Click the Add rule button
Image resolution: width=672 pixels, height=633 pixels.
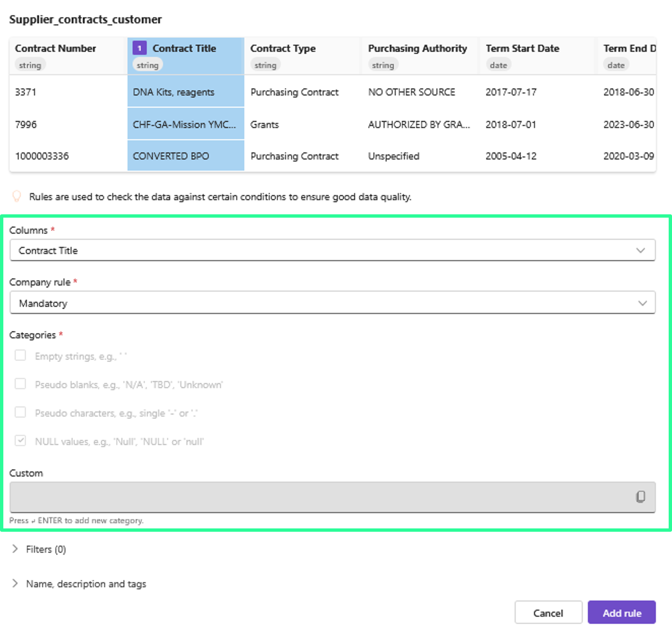click(x=621, y=613)
